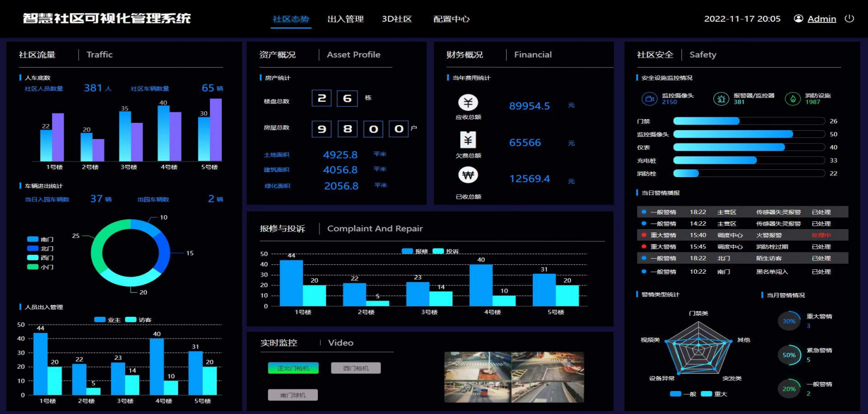Click the 4925.8 land area value
Screen dimensions: 868x414
coord(340,155)
